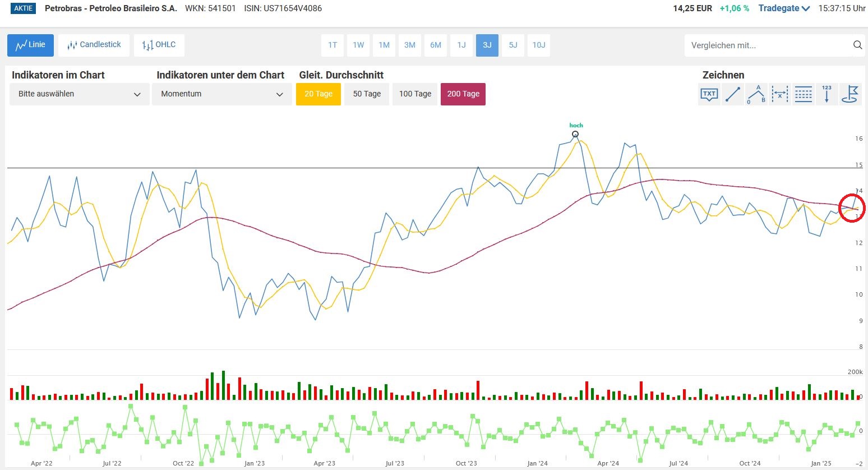Image resolution: width=868 pixels, height=470 pixels.
Task: Toggle the 20 Tage moving average
Action: click(x=318, y=94)
